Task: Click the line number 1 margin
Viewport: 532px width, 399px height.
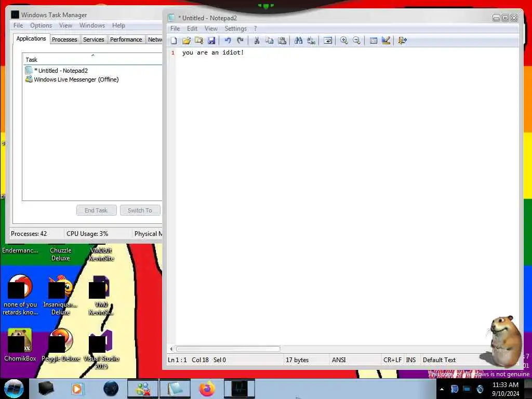Action: [x=172, y=52]
